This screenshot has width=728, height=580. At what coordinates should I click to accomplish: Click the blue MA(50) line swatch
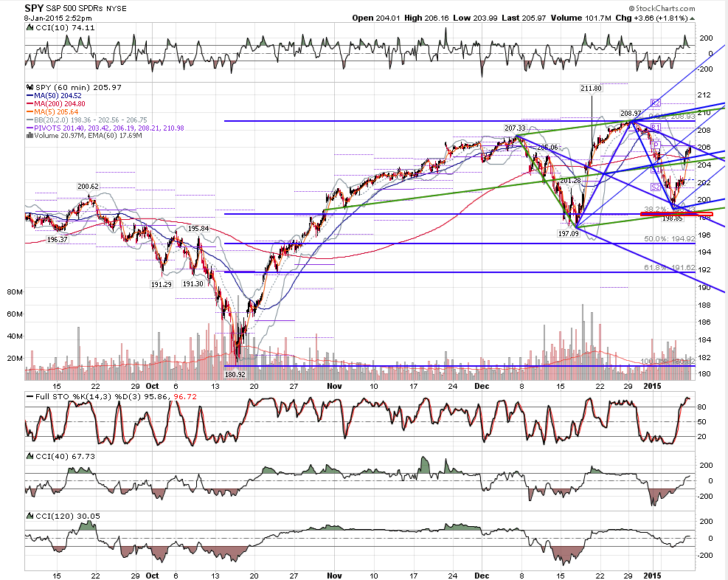pyautogui.click(x=30, y=96)
